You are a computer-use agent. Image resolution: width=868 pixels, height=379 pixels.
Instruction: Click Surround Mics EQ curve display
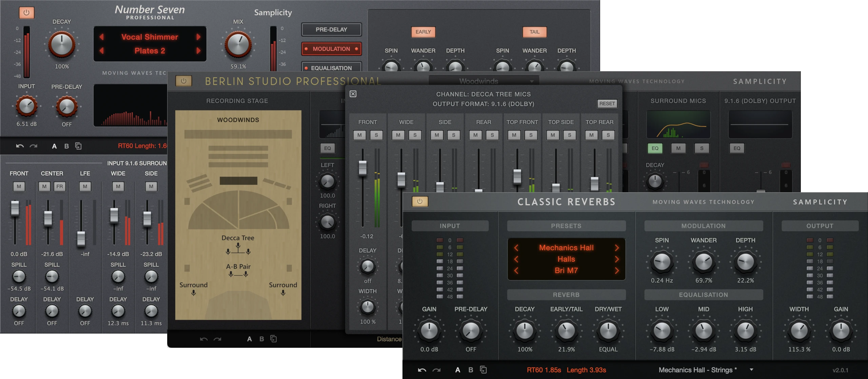(x=678, y=124)
